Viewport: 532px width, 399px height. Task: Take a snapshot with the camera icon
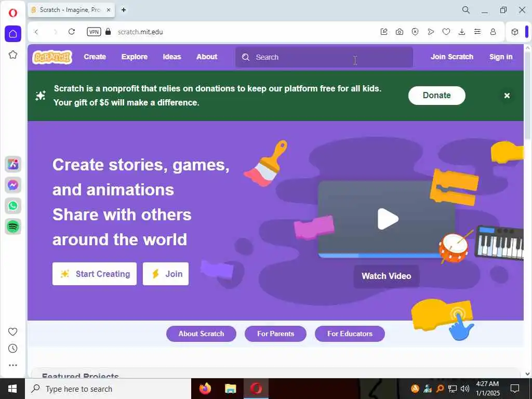click(400, 32)
